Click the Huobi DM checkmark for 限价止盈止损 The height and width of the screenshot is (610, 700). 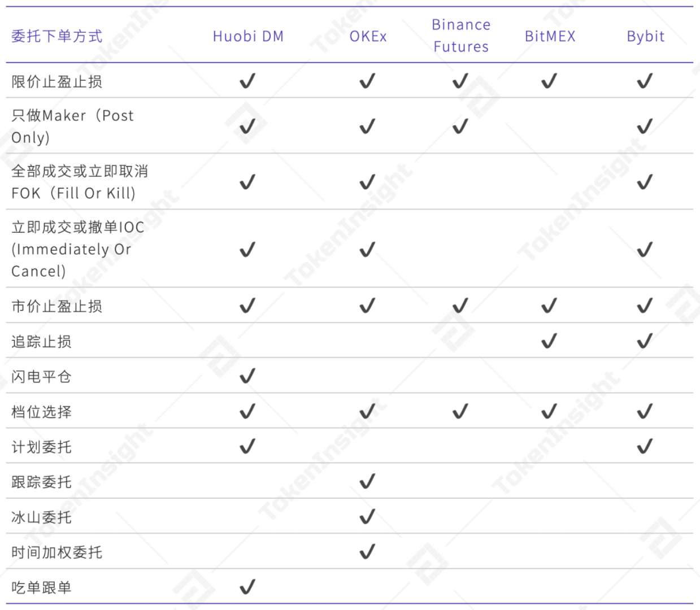pyautogui.click(x=247, y=81)
